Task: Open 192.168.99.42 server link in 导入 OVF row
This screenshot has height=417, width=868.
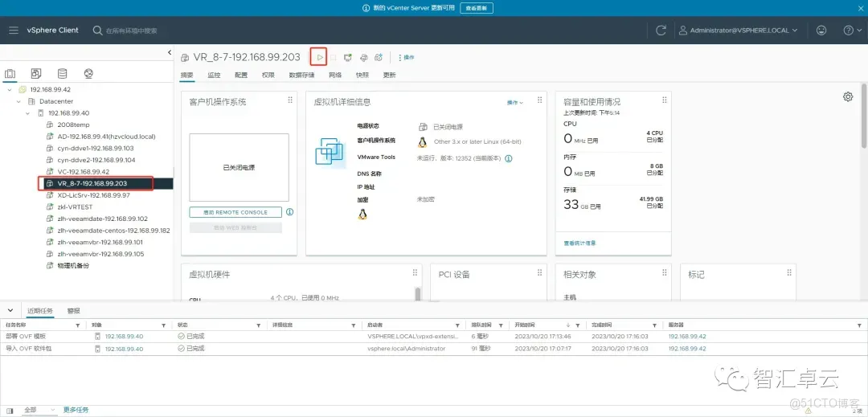Action: (687, 349)
